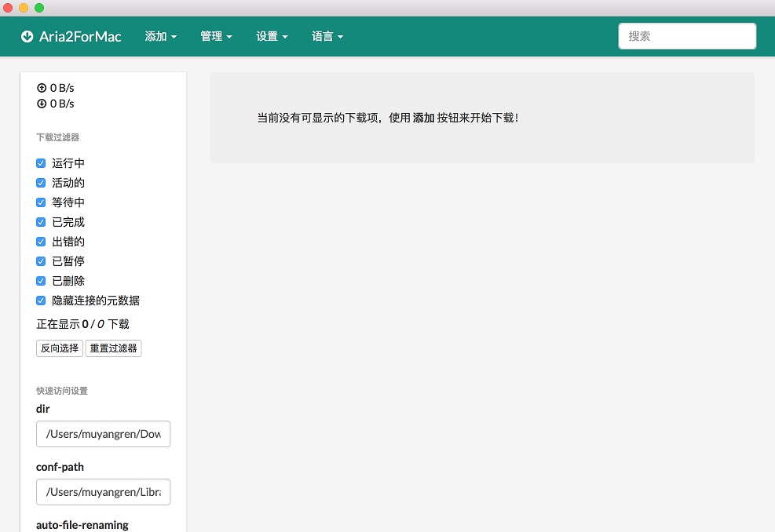Click the download speed arrow icon

(x=42, y=104)
